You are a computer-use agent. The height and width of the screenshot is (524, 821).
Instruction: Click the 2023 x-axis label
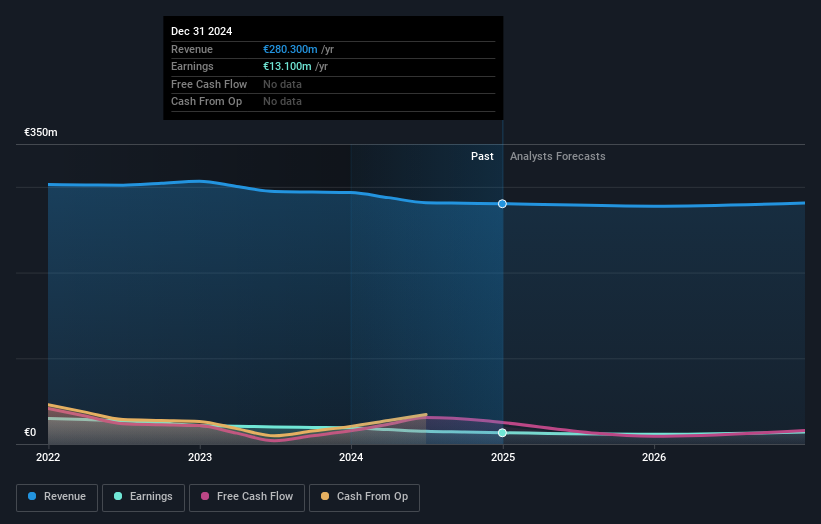pyautogui.click(x=200, y=457)
